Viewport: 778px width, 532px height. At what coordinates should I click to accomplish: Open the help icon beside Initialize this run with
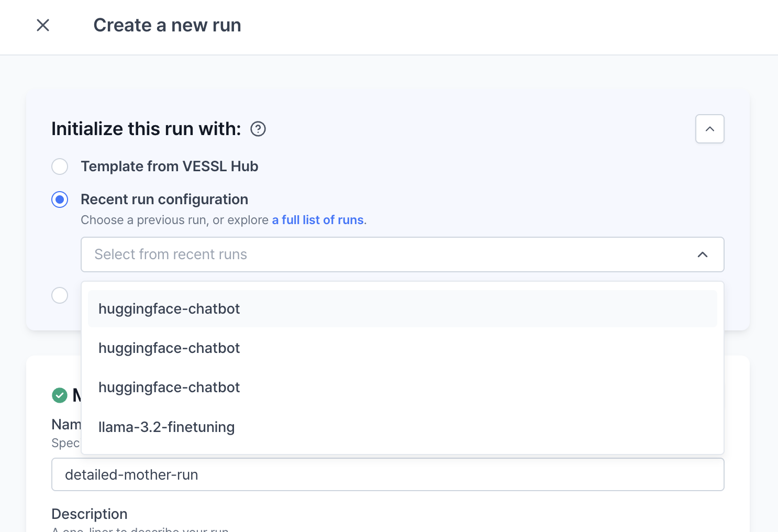point(258,129)
